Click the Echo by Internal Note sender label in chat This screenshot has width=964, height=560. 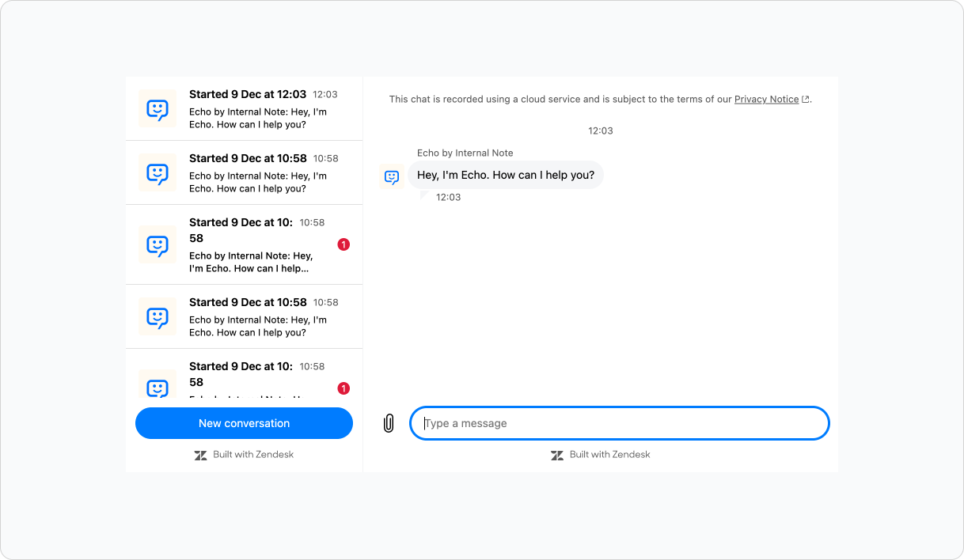(x=465, y=153)
